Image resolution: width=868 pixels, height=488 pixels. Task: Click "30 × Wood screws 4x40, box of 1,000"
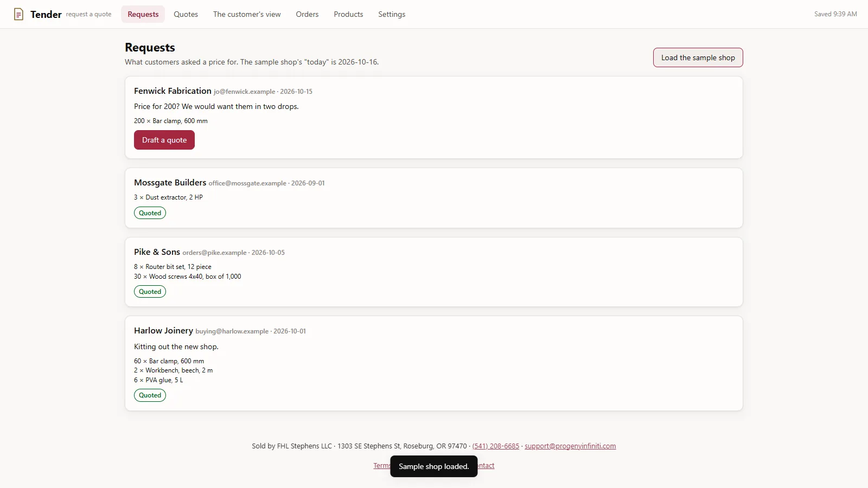tap(188, 277)
